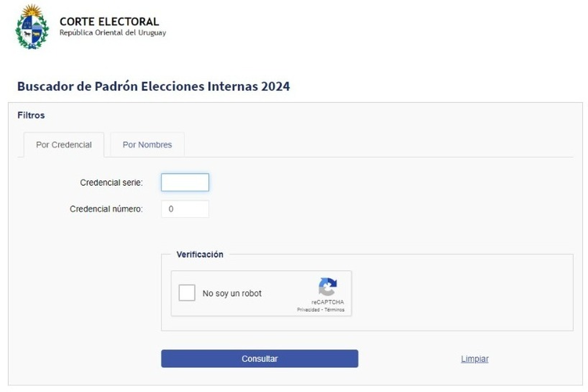The height and width of the screenshot is (392, 588).
Task: Open the reCAPTCHA Privacidad link
Action: [x=308, y=310]
